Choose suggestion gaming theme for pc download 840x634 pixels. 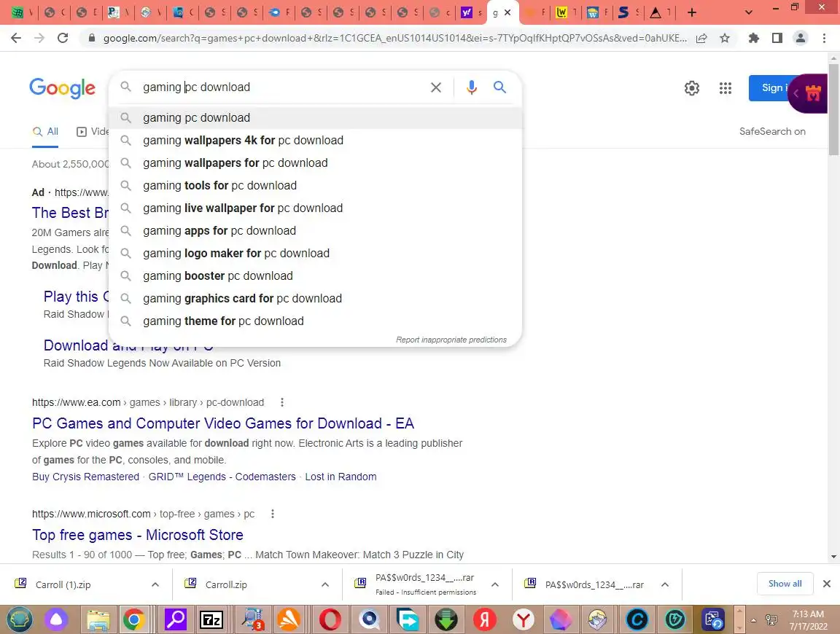(x=315, y=321)
